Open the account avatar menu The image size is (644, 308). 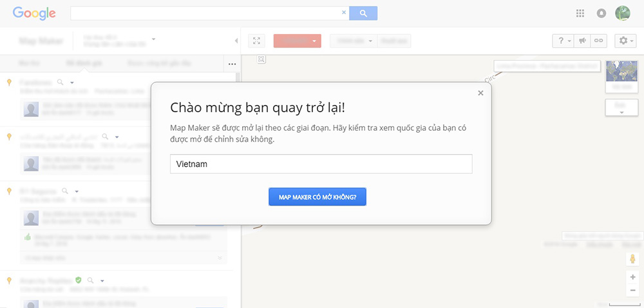[622, 13]
